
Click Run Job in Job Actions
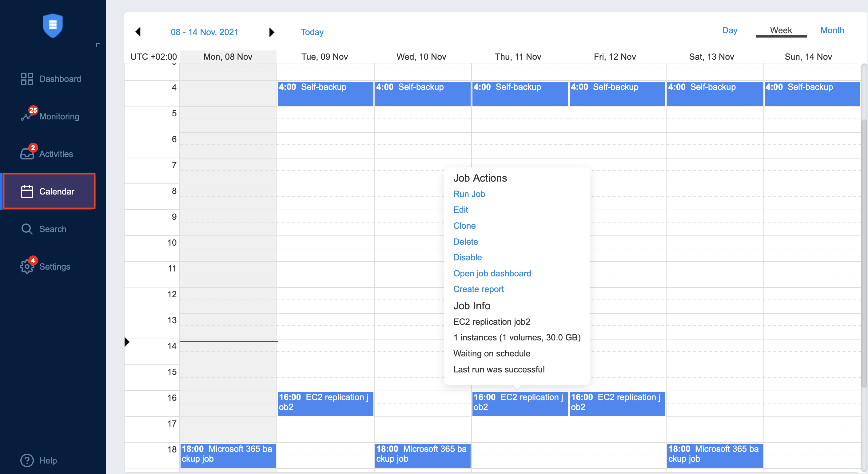click(469, 194)
